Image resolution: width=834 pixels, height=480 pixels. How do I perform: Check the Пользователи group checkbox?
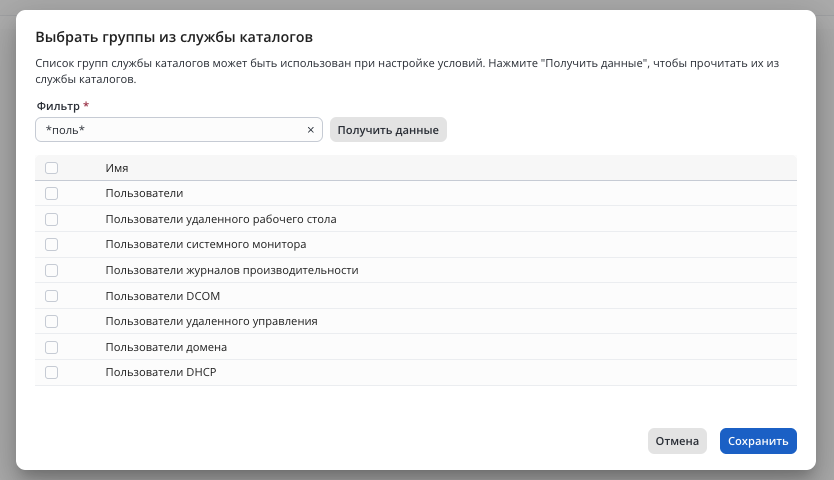52,193
